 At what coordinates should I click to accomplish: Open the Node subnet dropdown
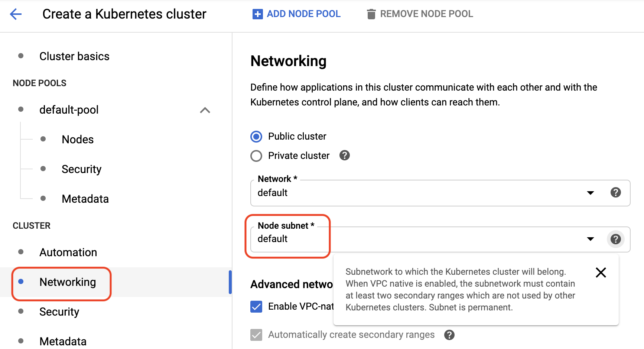[440, 239]
